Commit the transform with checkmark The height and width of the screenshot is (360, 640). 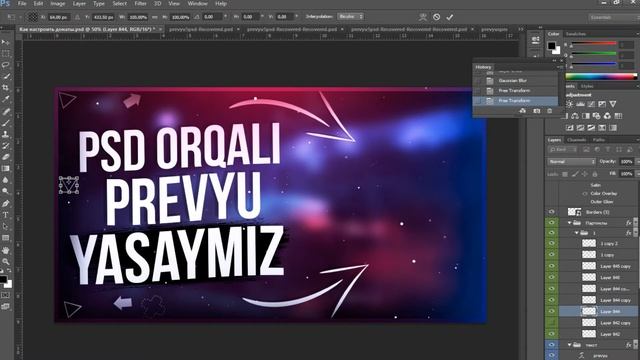[450, 17]
